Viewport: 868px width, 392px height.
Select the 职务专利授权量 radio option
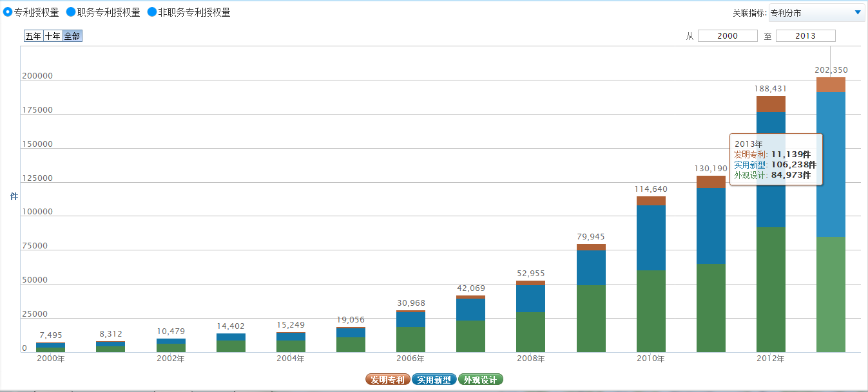pyautogui.click(x=72, y=12)
